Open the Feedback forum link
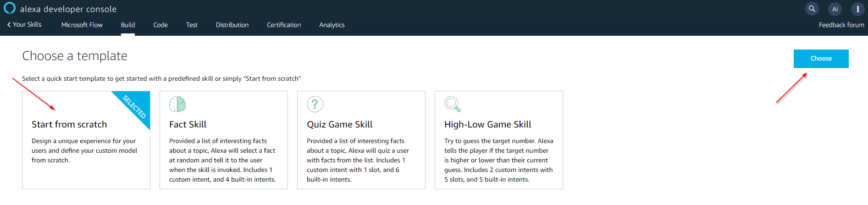 (841, 25)
